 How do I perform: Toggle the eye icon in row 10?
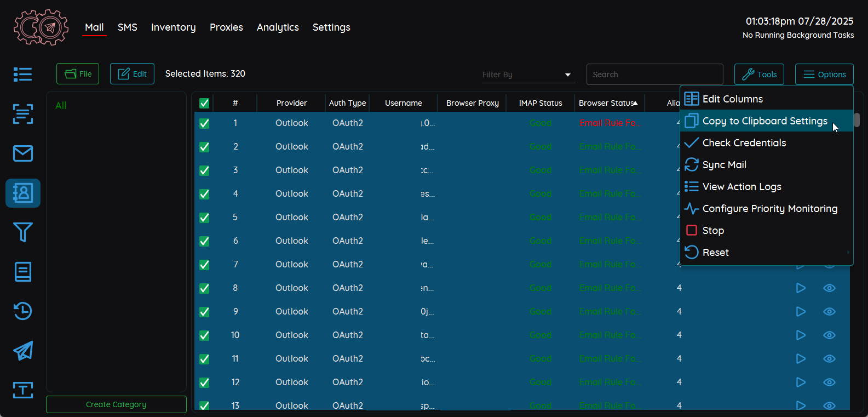point(829,335)
